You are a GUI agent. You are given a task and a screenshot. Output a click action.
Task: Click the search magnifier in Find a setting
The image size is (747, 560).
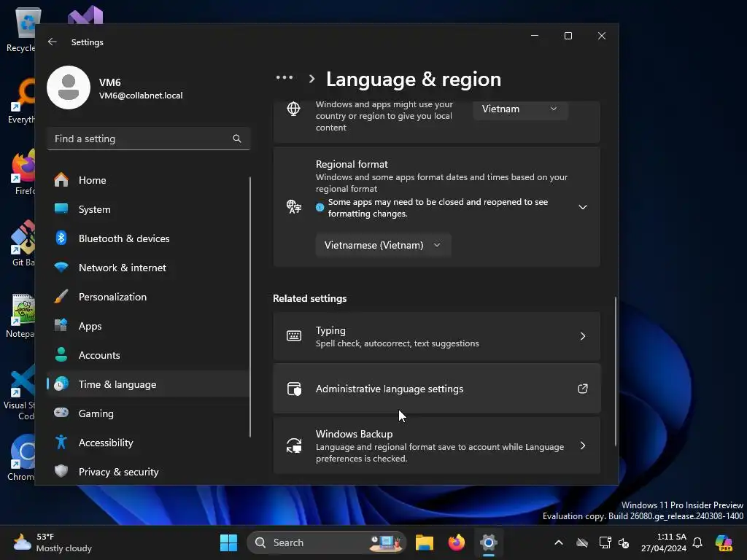[237, 139]
